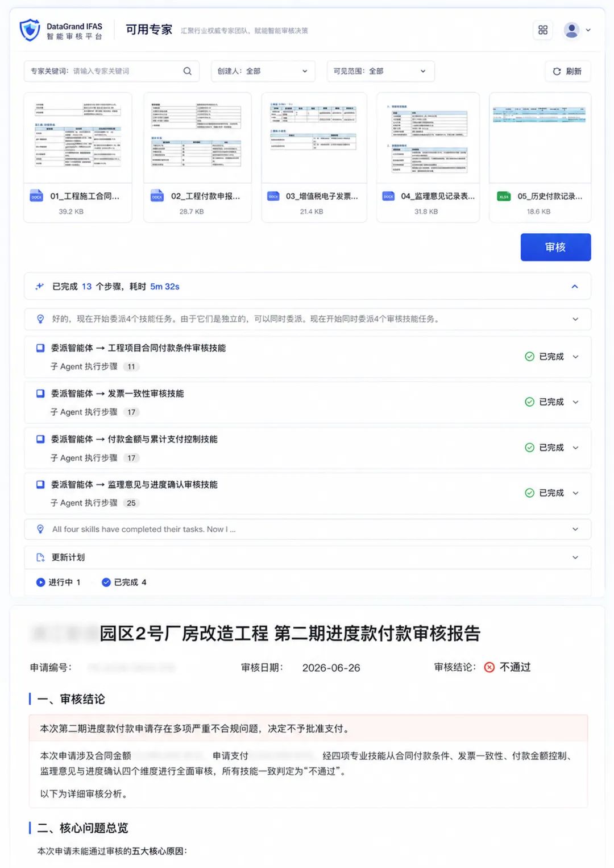Click duration text 5m 32s
Viewport: 614px width, 868px height.
pyautogui.click(x=165, y=287)
